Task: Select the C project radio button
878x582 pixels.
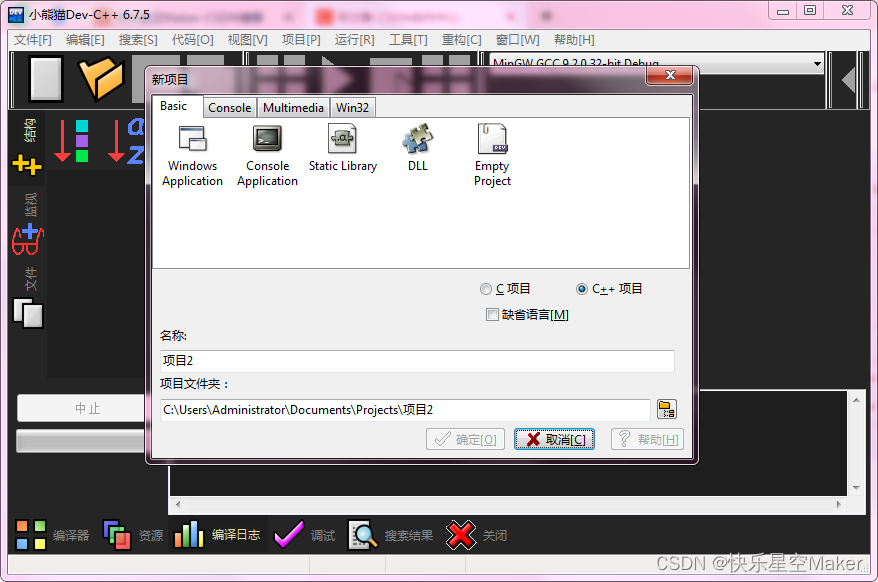Action: (x=486, y=289)
